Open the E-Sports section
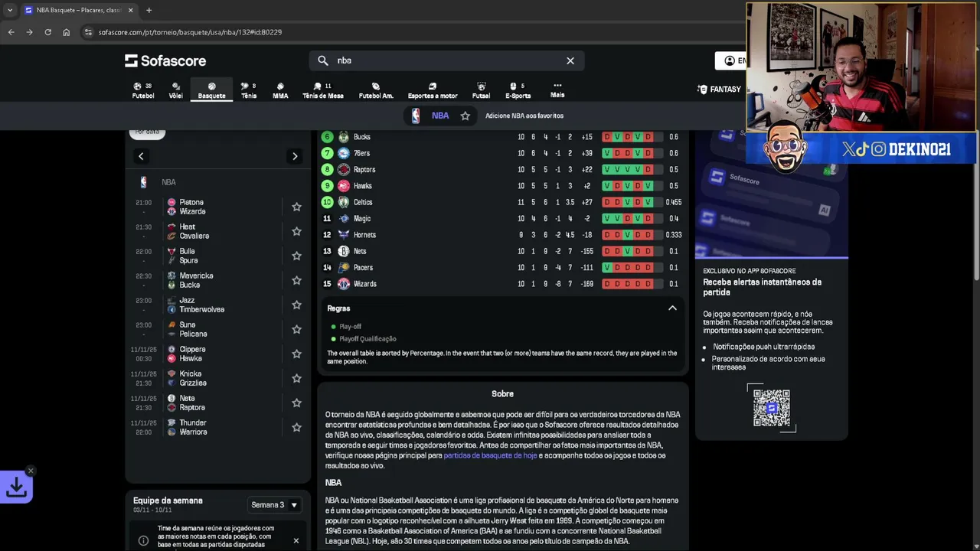 [518, 90]
